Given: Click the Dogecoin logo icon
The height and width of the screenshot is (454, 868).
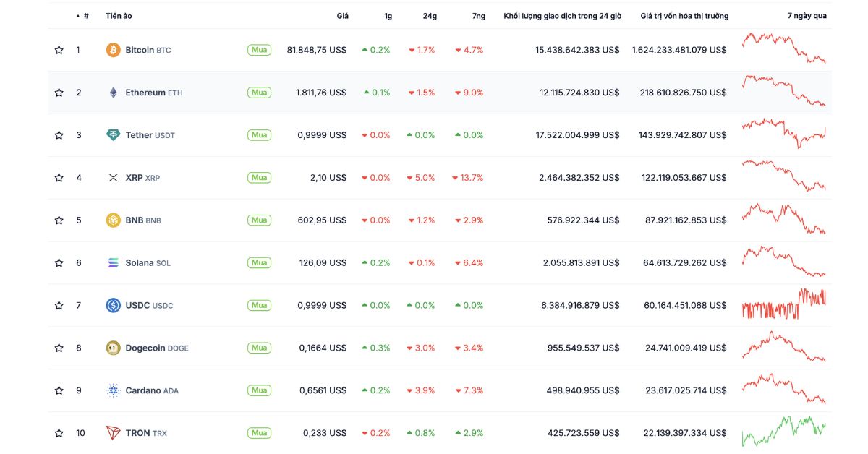Looking at the screenshot, I should 113,348.
